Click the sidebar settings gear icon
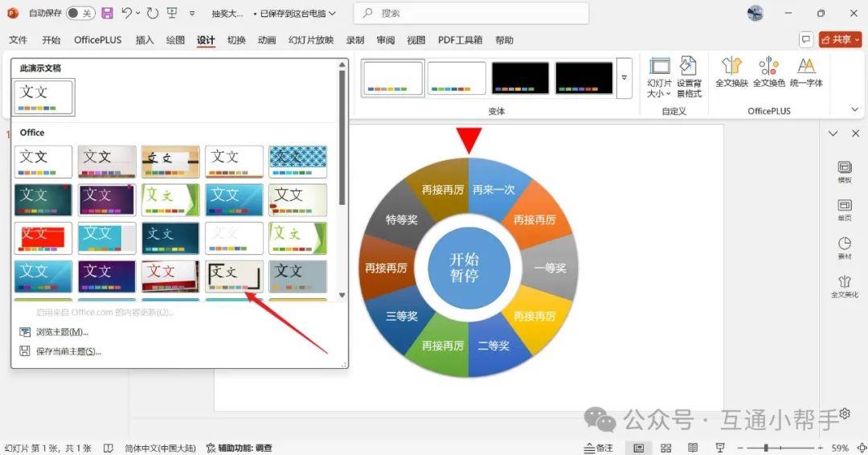The height and width of the screenshot is (455, 868). tap(844, 413)
